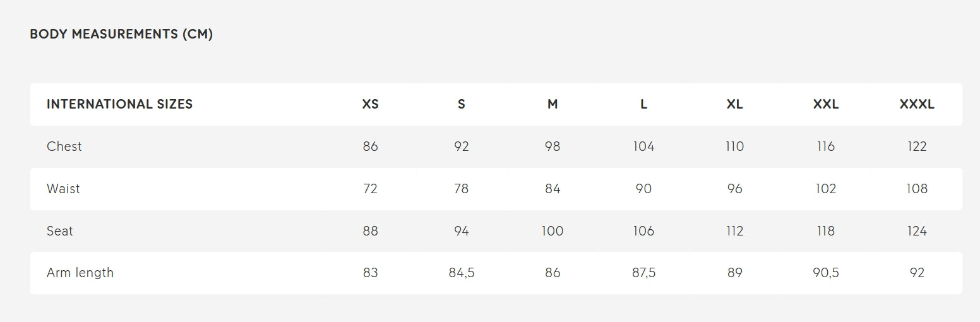This screenshot has width=980, height=322.
Task: Select the 87,5 arm length cell
Action: (x=643, y=273)
